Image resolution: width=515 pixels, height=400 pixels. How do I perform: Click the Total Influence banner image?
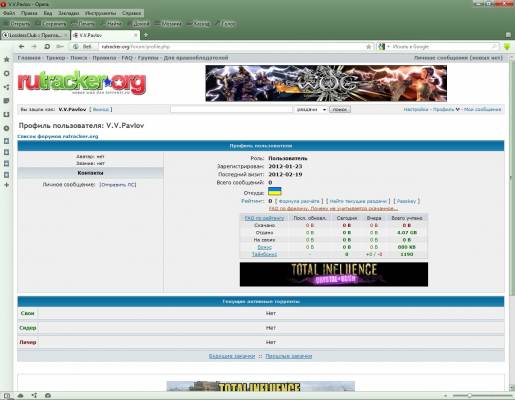point(334,274)
